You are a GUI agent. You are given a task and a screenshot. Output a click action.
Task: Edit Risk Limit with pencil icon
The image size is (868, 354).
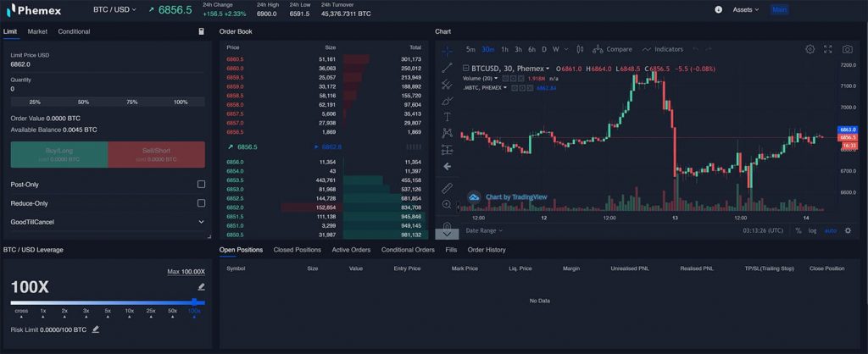(x=95, y=329)
